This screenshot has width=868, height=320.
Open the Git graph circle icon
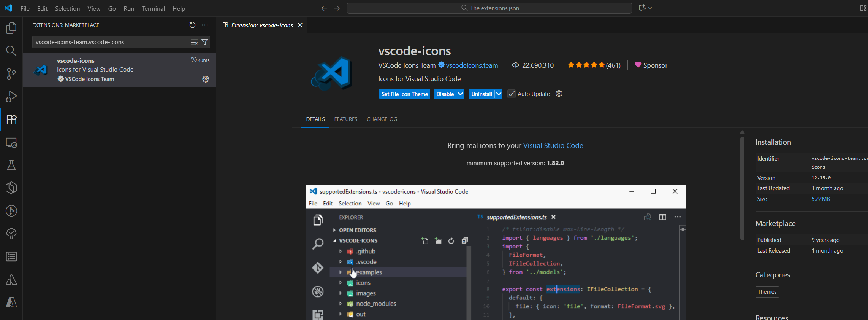pyautogui.click(x=11, y=211)
